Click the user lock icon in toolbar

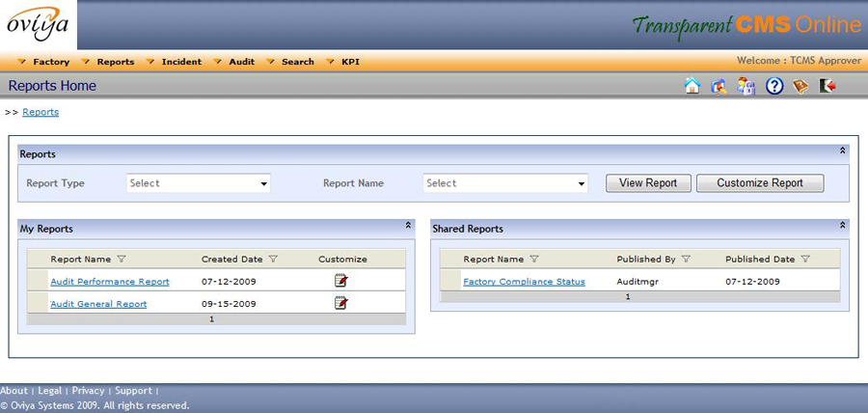[746, 86]
